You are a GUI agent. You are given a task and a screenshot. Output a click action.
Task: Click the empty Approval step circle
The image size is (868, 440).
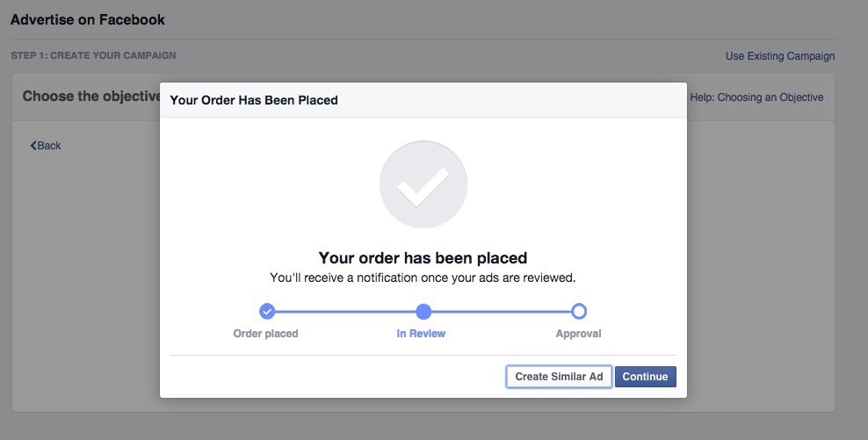(579, 311)
